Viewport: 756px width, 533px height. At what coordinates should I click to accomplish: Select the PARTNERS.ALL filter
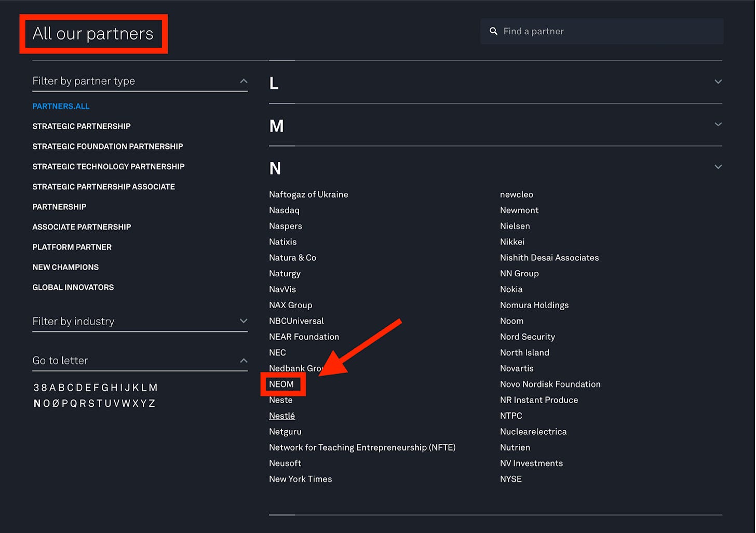pos(61,106)
